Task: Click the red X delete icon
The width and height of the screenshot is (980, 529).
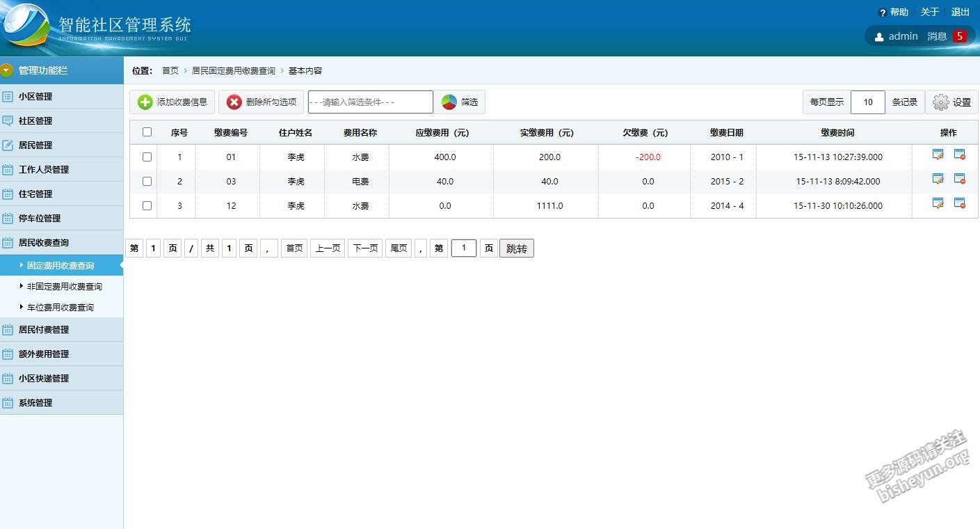Action: point(234,102)
